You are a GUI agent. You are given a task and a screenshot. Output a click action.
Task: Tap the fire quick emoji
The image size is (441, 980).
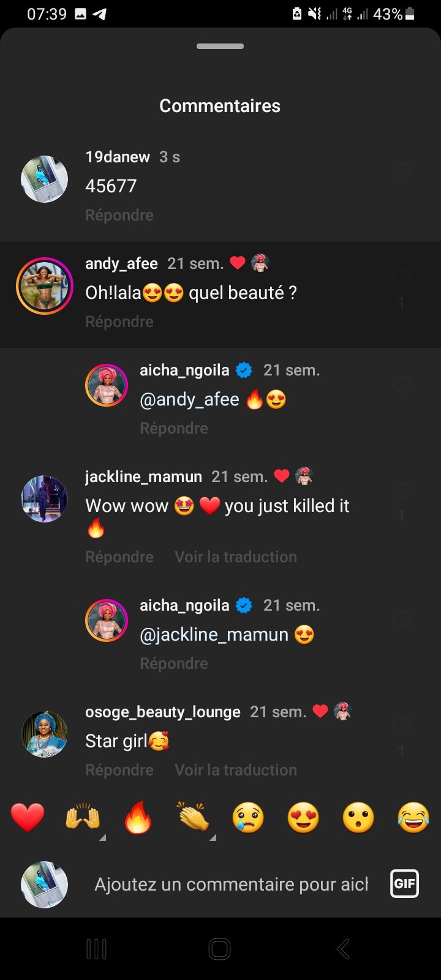pos(138,818)
